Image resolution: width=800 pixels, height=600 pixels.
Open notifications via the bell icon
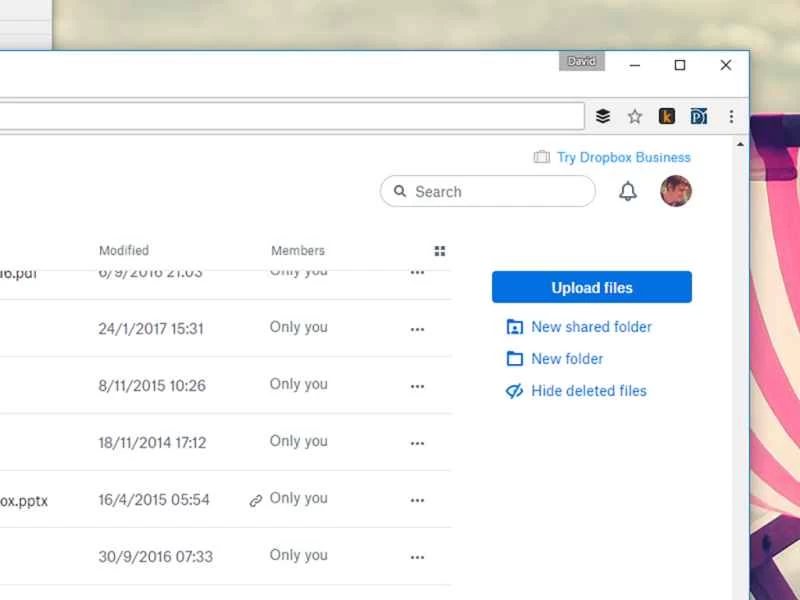[628, 191]
